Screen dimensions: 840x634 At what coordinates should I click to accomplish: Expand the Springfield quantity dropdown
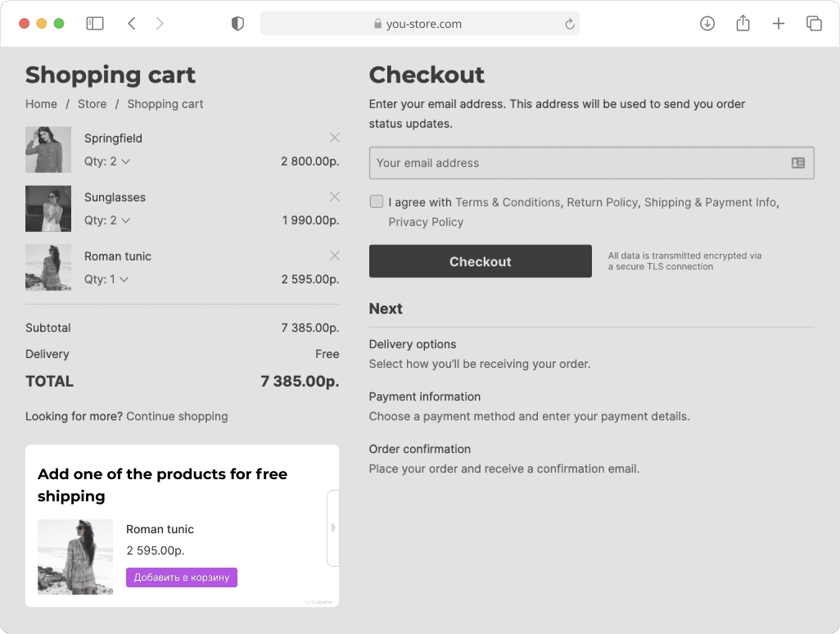point(107,161)
